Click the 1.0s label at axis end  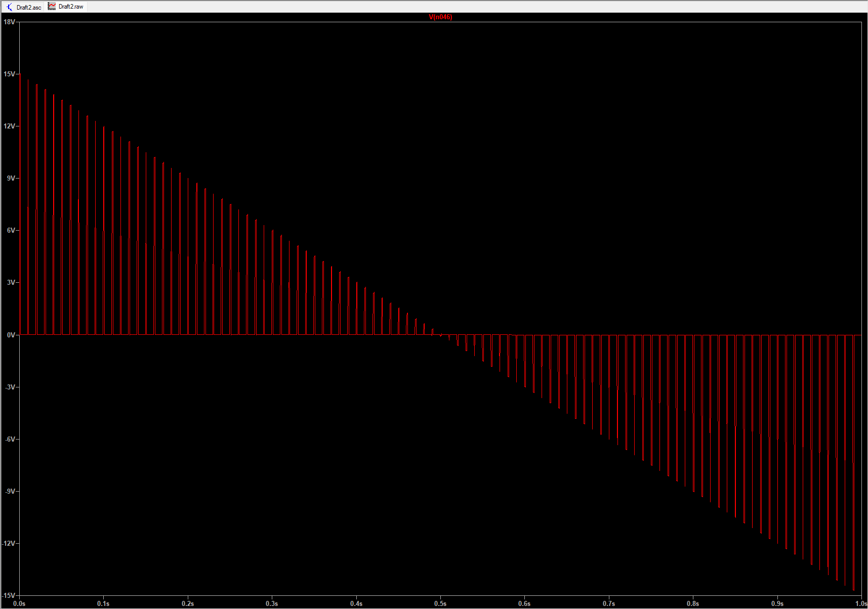pos(861,603)
